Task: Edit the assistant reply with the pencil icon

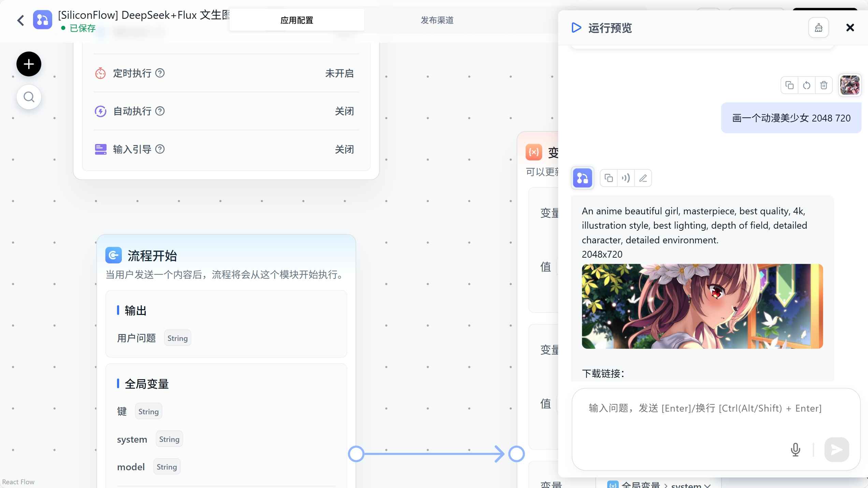Action: point(643,178)
